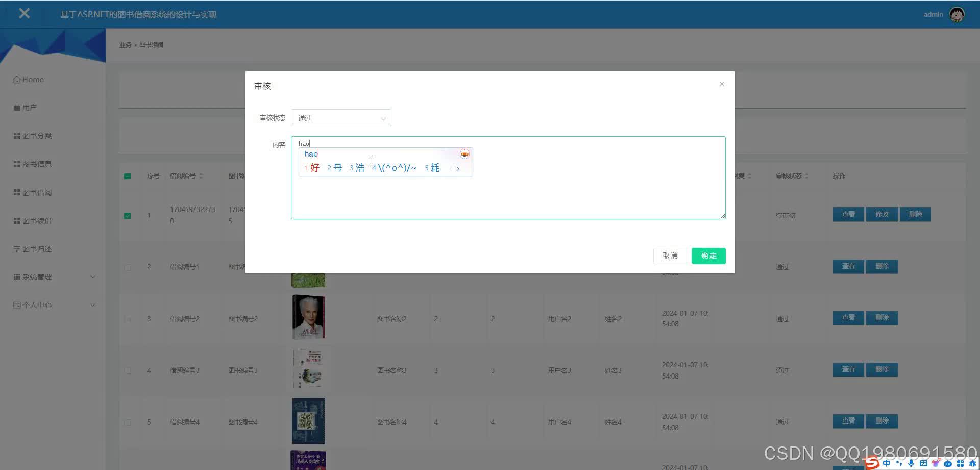The height and width of the screenshot is (470, 980).
Task: Click the 业务 breadcrumb link
Action: coord(125,45)
